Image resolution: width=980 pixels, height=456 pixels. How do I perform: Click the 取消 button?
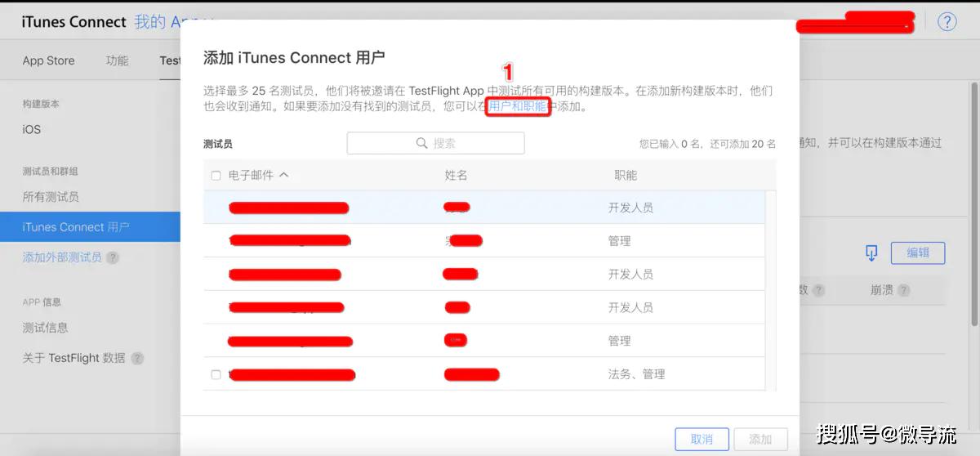[x=702, y=439]
